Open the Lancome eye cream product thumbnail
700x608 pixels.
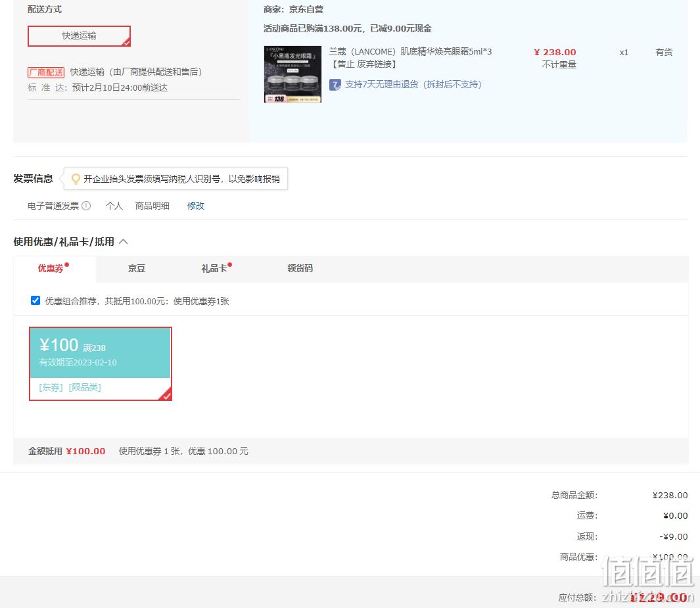point(292,74)
